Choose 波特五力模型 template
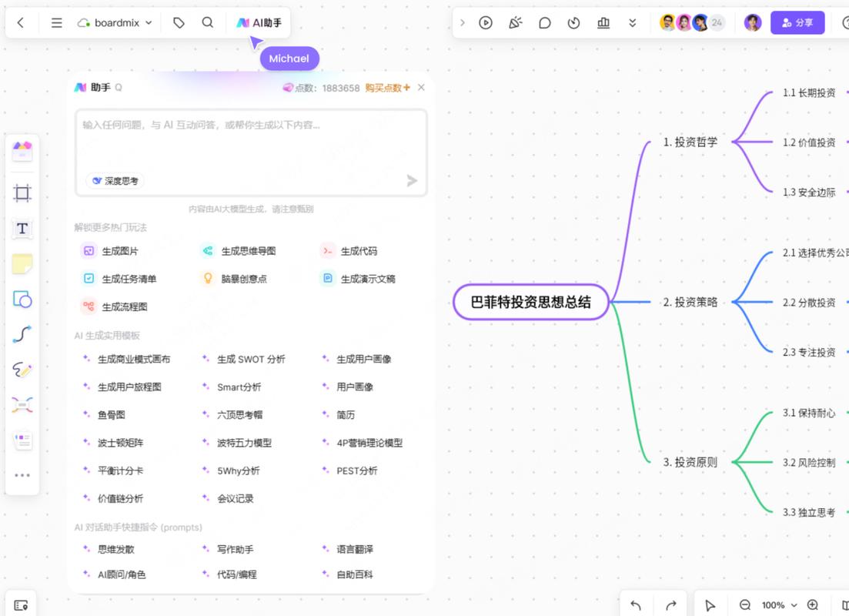 pos(237,443)
